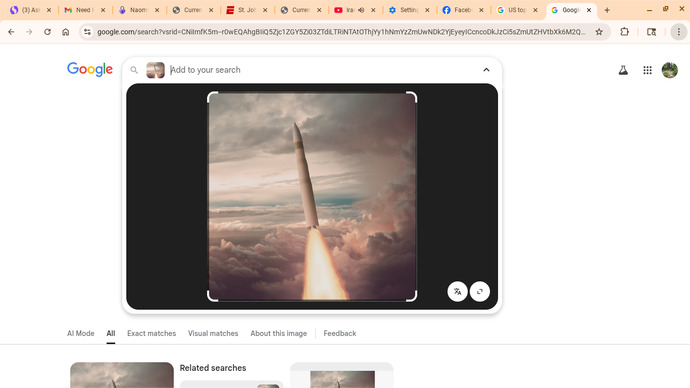690x388 pixels.
Task: Close the Facebook browser tab
Action: [481, 10]
